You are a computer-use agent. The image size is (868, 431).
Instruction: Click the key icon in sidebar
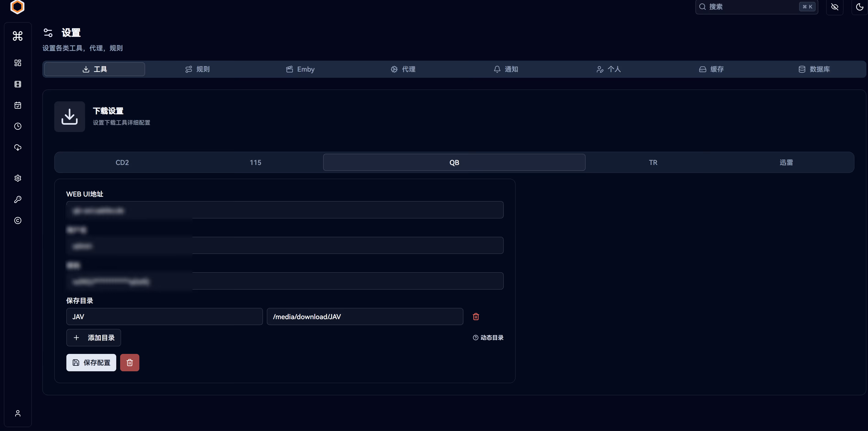pyautogui.click(x=18, y=199)
